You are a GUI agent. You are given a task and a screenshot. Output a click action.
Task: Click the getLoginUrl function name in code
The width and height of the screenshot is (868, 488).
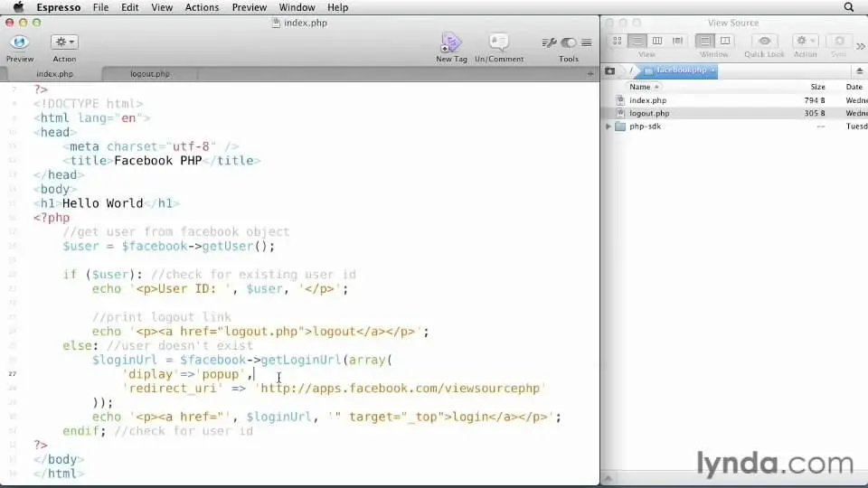pyautogui.click(x=302, y=360)
